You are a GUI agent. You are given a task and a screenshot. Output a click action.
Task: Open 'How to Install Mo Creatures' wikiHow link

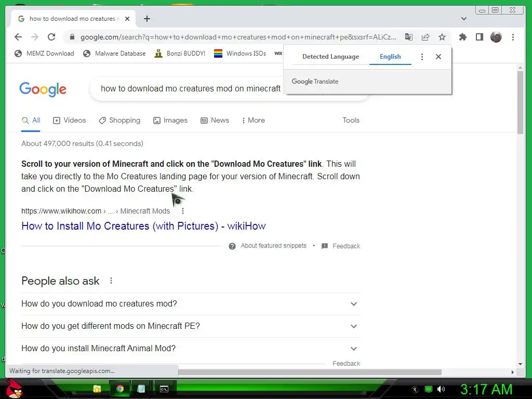[x=143, y=226]
